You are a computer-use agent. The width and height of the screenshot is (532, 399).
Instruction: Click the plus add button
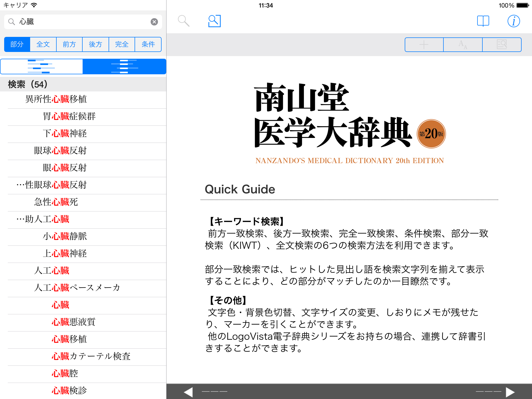coord(424,45)
